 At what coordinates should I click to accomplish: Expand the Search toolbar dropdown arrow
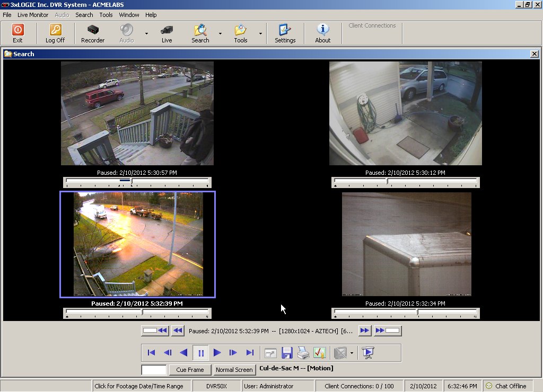220,33
